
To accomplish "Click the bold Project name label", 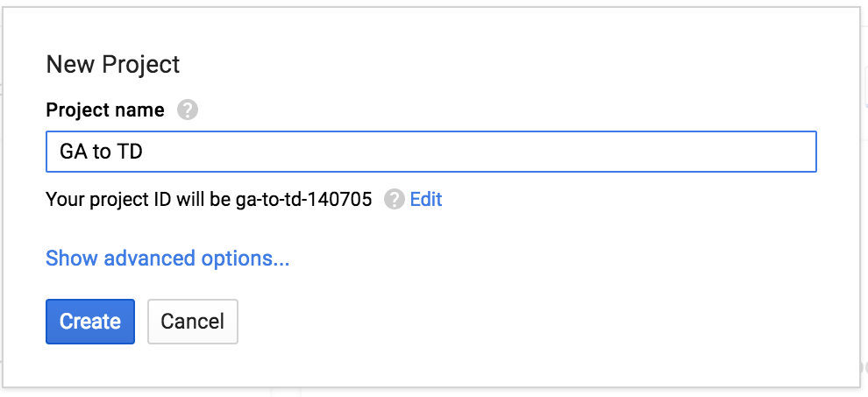I will [x=104, y=110].
